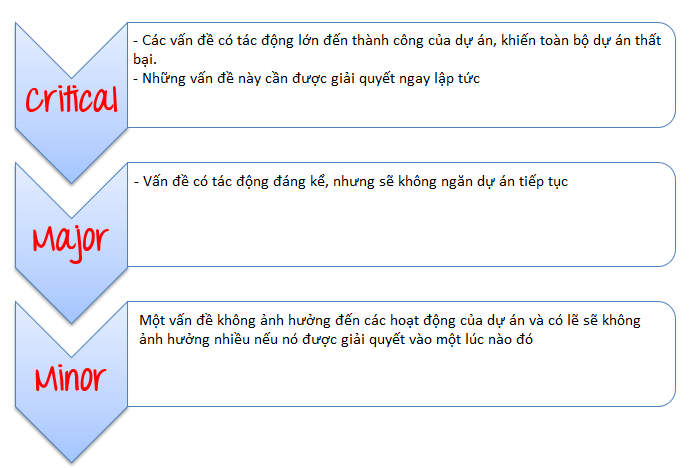Click the notch atop the Major chevron

71,211
